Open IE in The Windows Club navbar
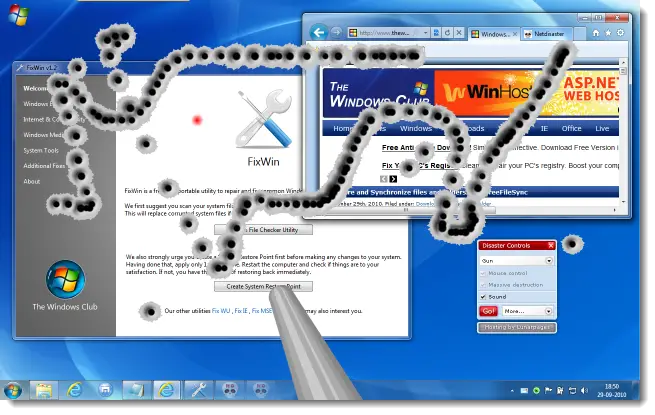The height and width of the screenshot is (415, 655). [x=544, y=128]
